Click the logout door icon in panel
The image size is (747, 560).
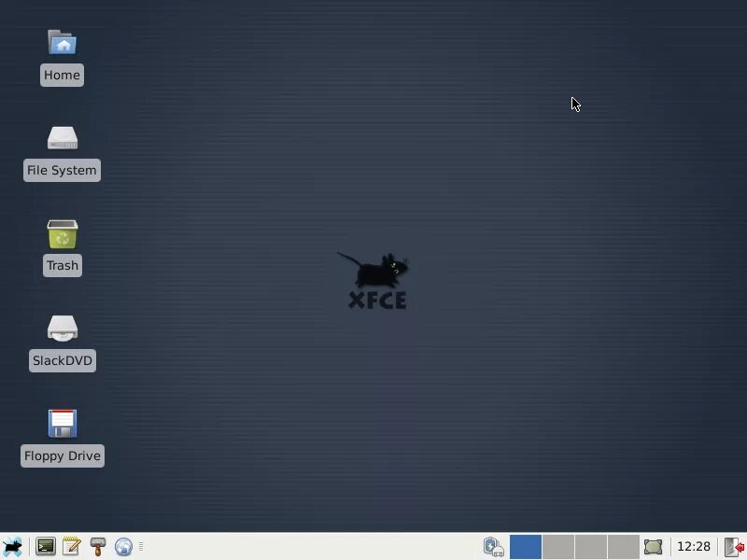click(735, 547)
